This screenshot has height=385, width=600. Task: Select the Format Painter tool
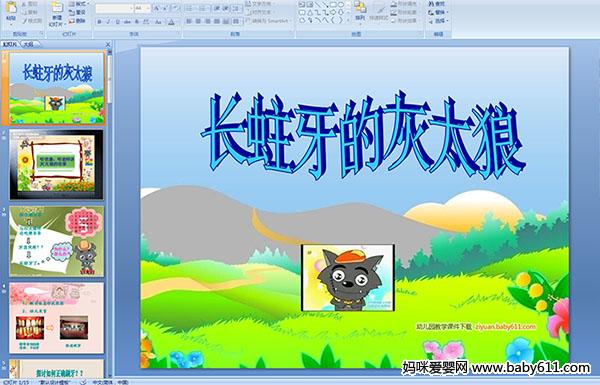tap(32, 21)
